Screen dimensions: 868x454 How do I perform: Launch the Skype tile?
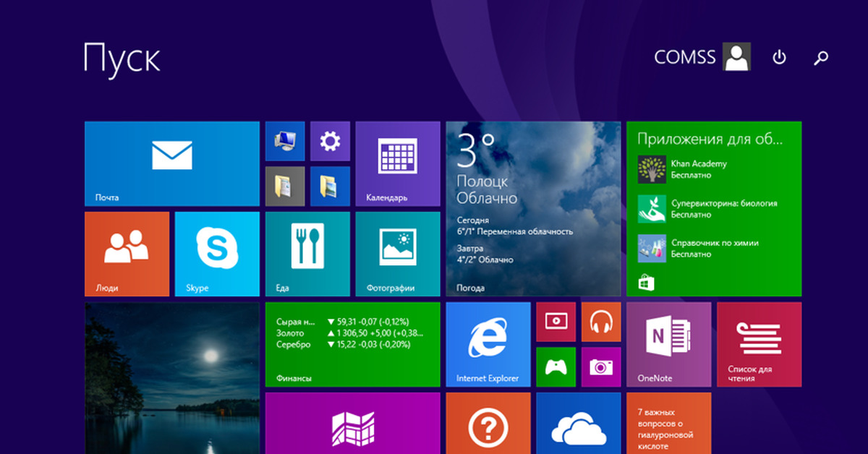[217, 254]
